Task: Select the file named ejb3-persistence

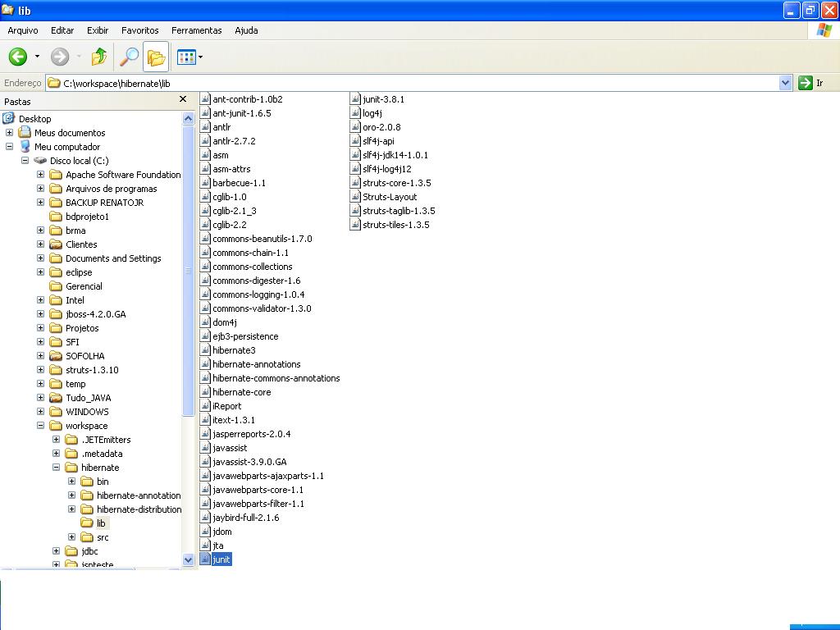Action: click(x=245, y=336)
